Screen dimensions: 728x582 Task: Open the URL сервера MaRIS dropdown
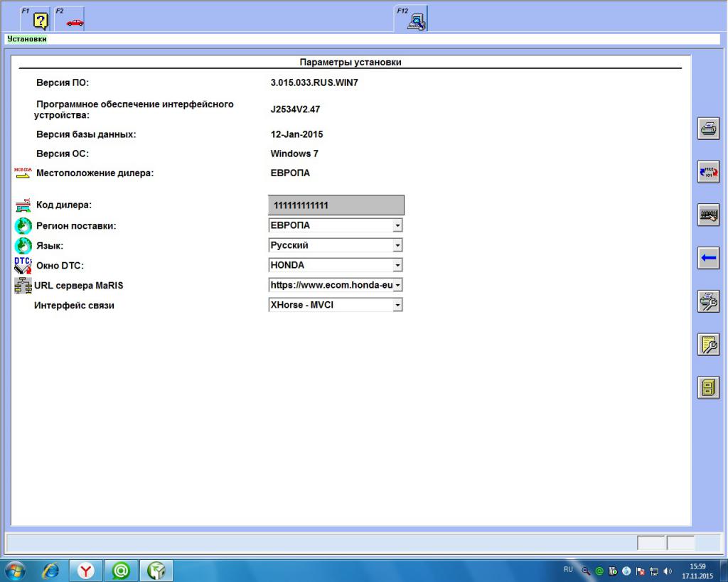(397, 285)
